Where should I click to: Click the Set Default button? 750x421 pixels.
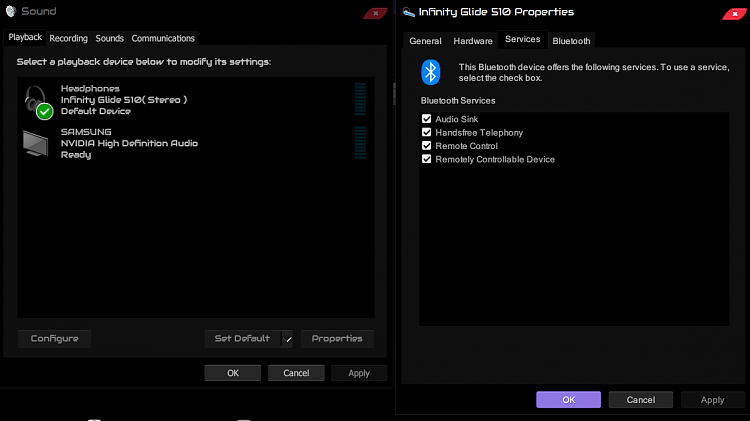point(243,339)
